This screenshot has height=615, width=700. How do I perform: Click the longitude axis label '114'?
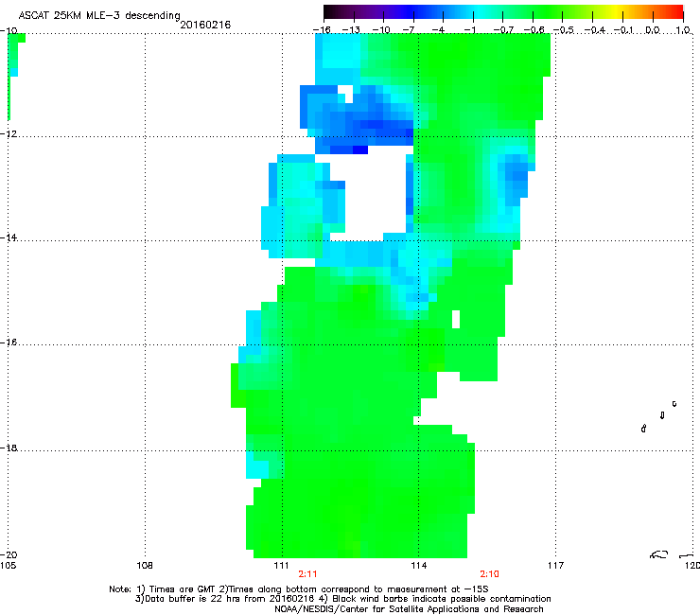click(x=418, y=566)
